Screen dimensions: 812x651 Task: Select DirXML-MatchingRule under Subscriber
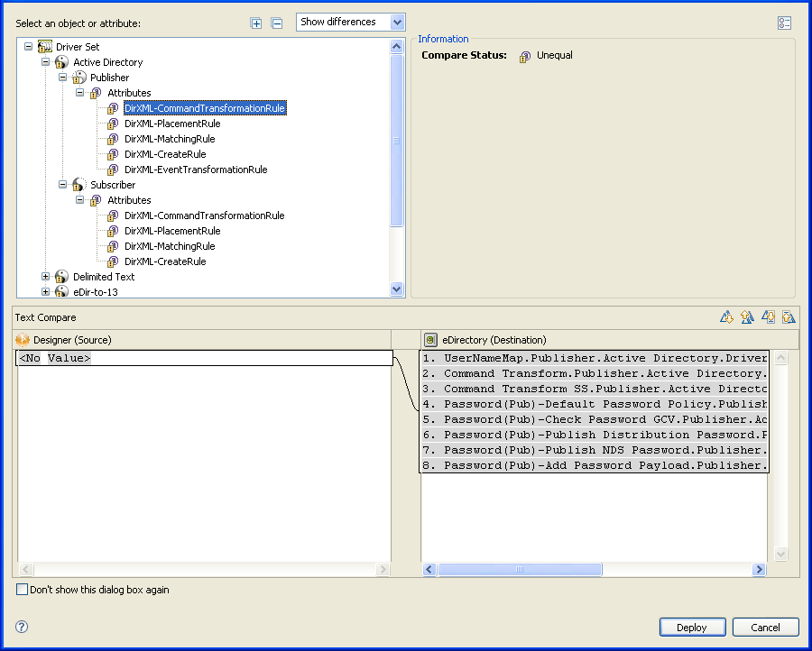(170, 246)
